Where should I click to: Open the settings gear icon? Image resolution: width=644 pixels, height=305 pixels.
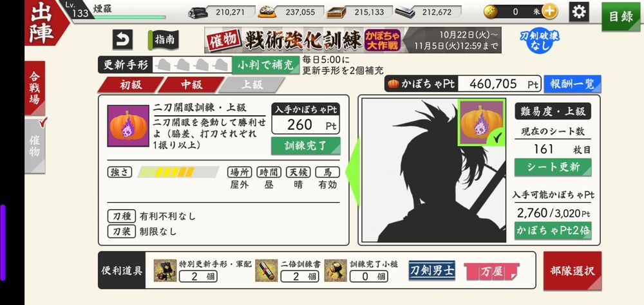[579, 12]
